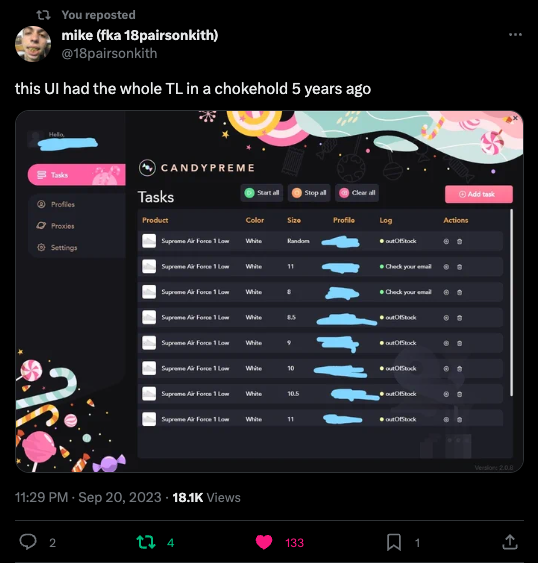Viewport: 538px width, 563px height.
Task: Click mike's profile avatar
Action: tap(33, 44)
